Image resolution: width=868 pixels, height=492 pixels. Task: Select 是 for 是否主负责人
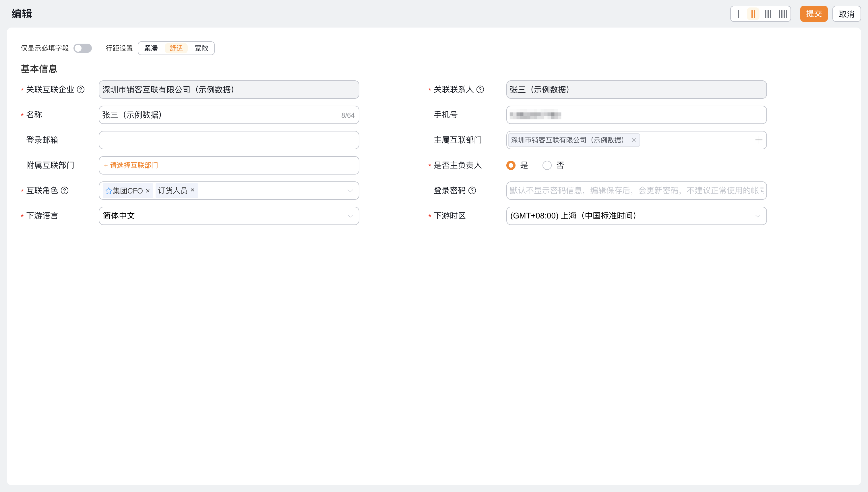[x=511, y=165]
